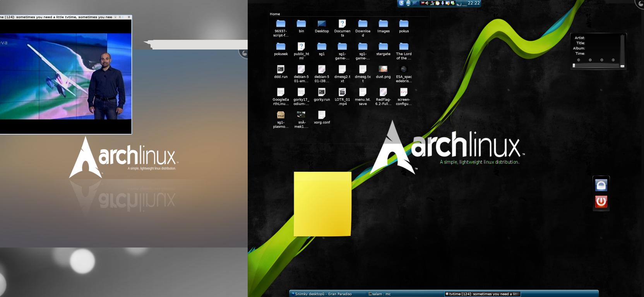Switch to the tvtime [124] taskbar entry
This screenshot has width=644, height=297.
point(482,294)
